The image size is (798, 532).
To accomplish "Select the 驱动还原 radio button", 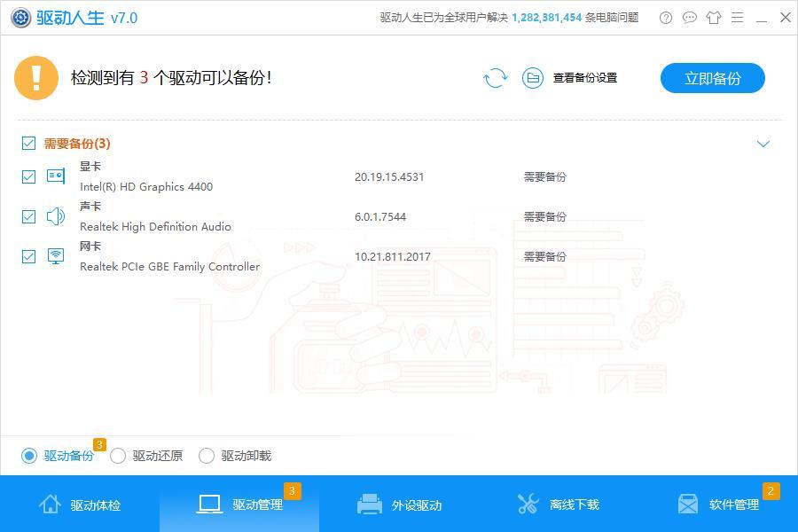I will [x=118, y=456].
